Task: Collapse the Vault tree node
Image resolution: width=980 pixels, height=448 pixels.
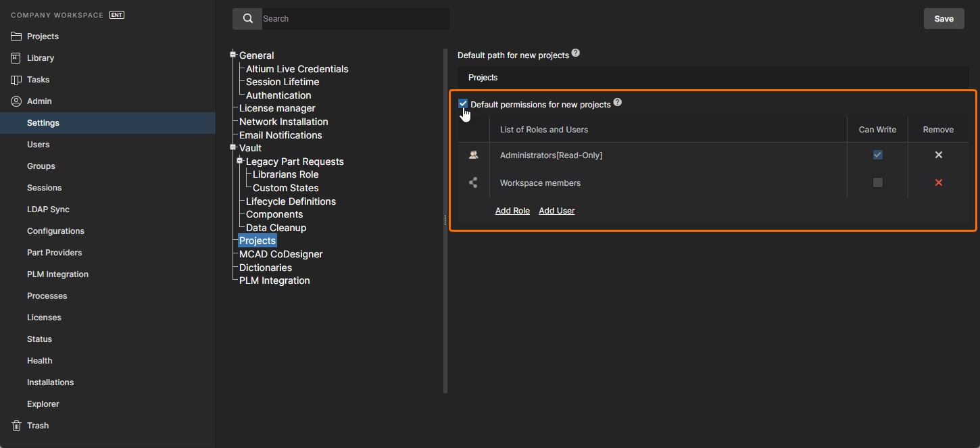Action: tap(233, 147)
